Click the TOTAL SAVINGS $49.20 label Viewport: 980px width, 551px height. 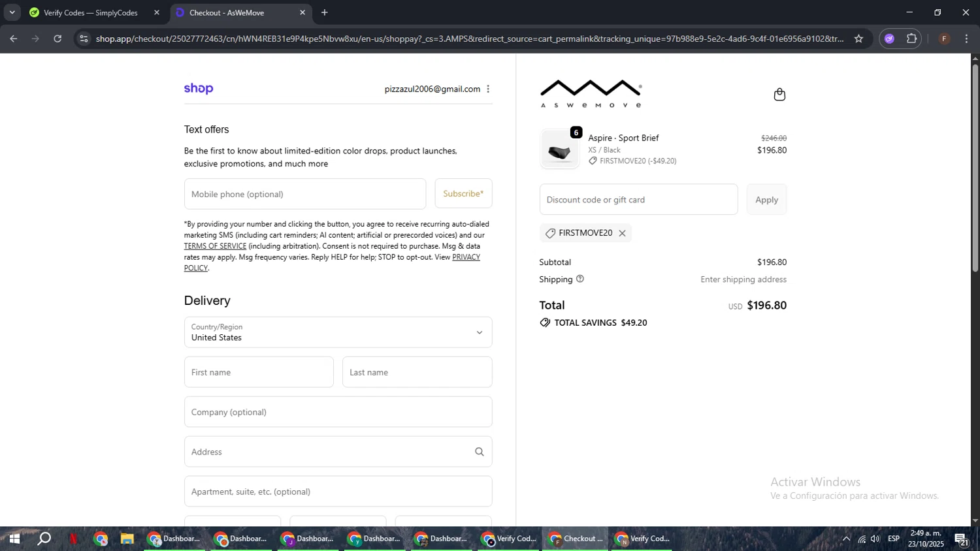pyautogui.click(x=600, y=323)
